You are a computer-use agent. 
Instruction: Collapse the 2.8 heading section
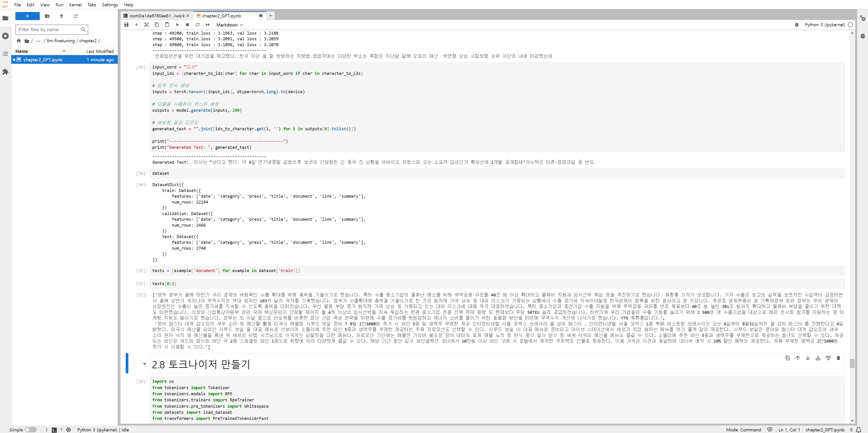[x=145, y=364]
